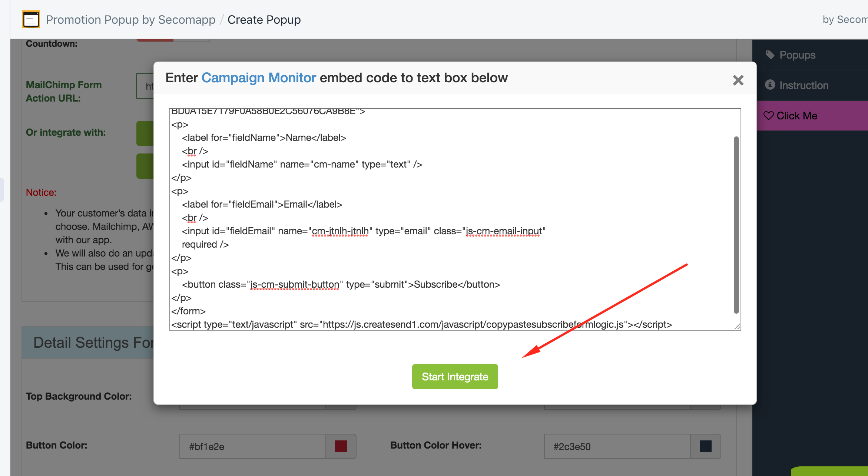Viewport: 868px width, 476px height.
Task: Click the label for fieldName code line
Action: [x=264, y=138]
